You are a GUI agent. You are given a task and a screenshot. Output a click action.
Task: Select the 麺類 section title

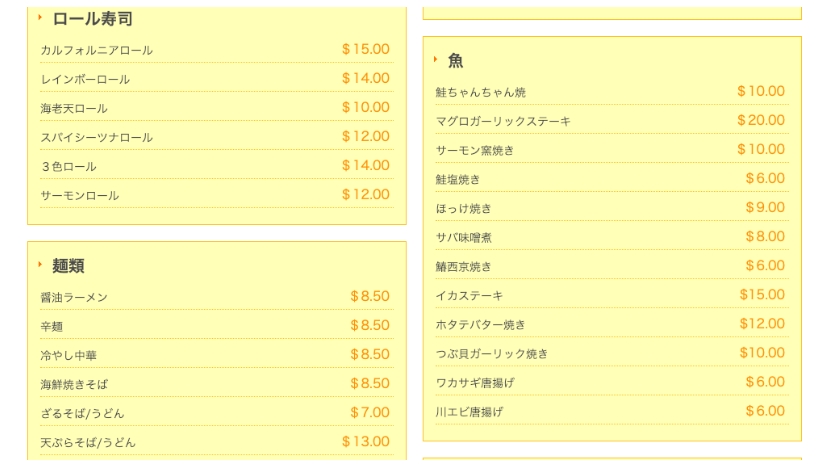(x=68, y=266)
